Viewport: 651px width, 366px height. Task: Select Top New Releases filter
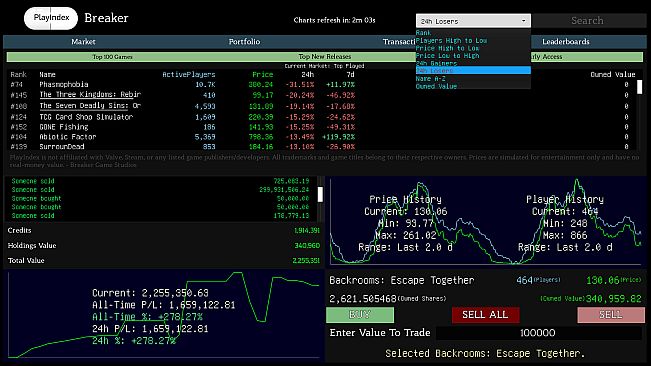click(325, 56)
